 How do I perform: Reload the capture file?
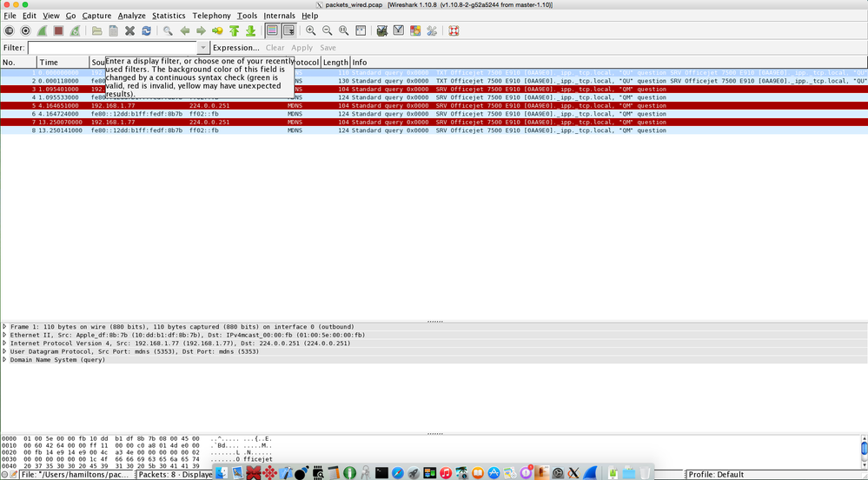[146, 31]
